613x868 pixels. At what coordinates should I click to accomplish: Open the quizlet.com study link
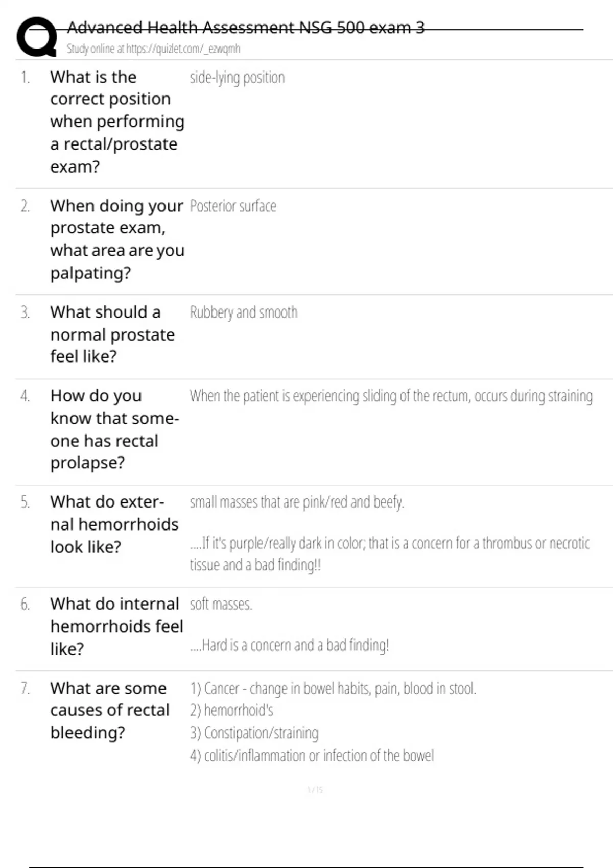tap(153, 49)
